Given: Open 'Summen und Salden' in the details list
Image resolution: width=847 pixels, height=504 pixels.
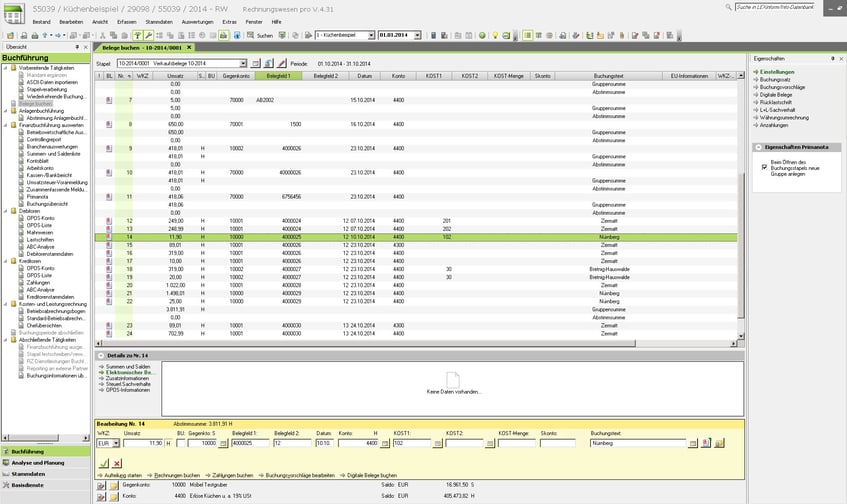Looking at the screenshot, I should click(x=128, y=367).
